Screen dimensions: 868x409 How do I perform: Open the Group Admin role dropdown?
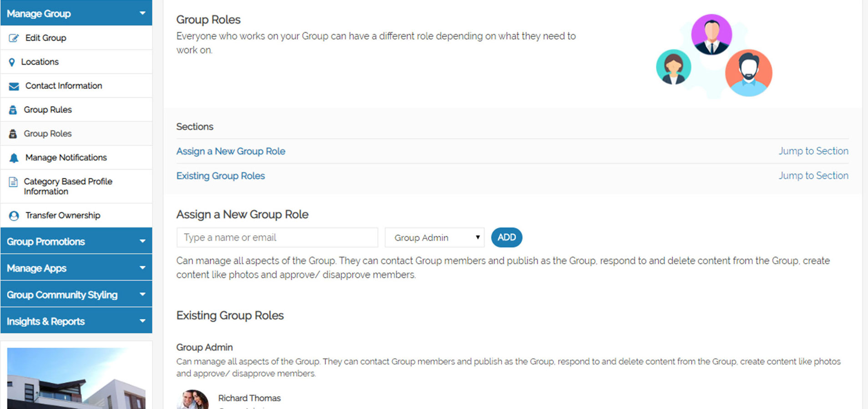tap(434, 237)
